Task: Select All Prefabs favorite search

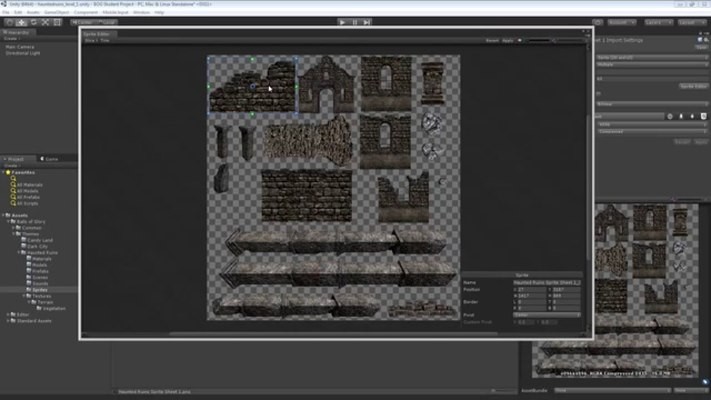Action: click(28, 197)
